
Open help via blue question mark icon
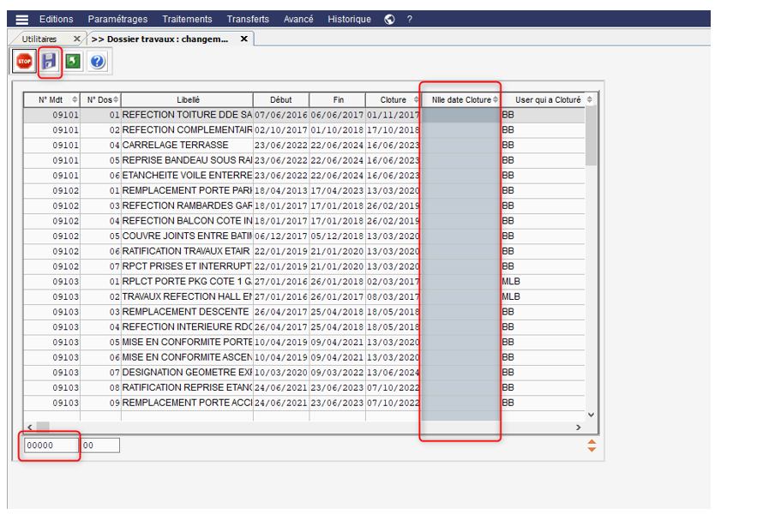click(97, 61)
